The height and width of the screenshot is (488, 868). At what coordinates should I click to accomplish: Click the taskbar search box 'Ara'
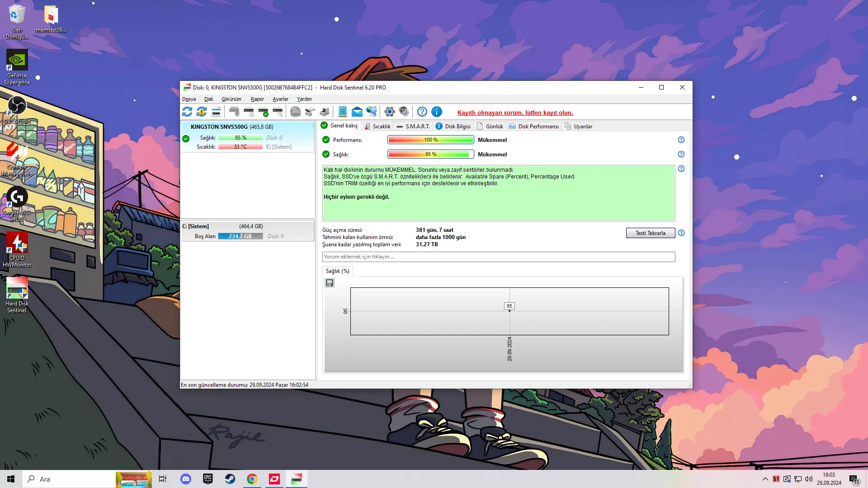point(69,479)
